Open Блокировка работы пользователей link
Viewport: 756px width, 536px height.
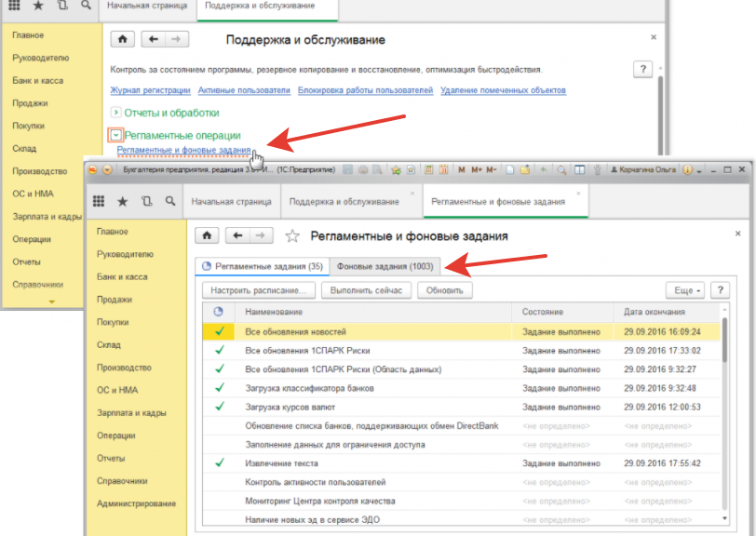coord(365,90)
